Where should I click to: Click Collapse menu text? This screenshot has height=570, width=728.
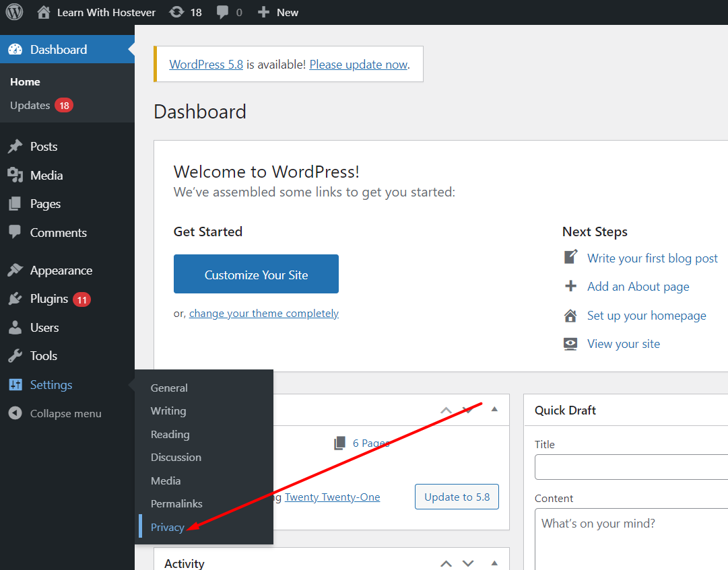click(x=65, y=413)
